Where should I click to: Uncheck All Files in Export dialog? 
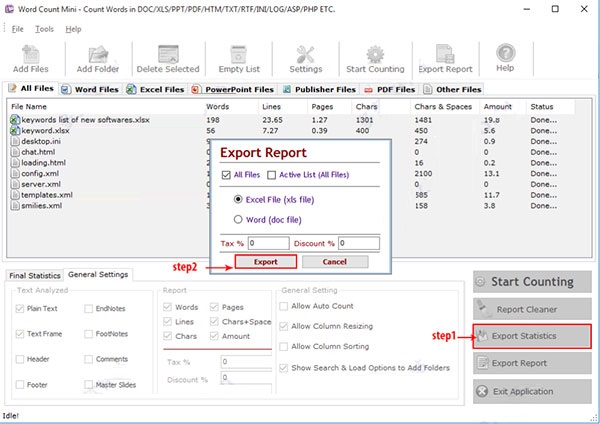tap(226, 175)
